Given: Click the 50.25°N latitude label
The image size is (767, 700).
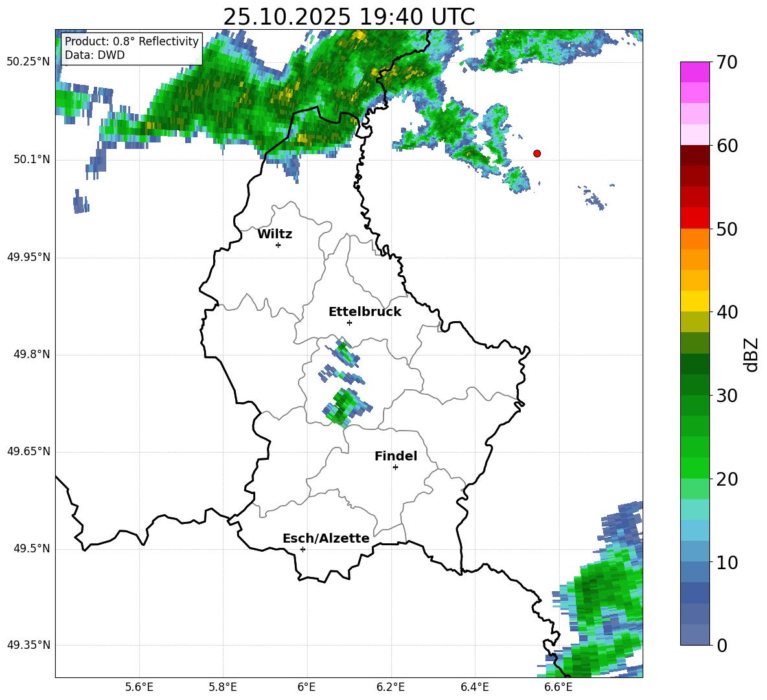Looking at the screenshot, I should (29, 62).
